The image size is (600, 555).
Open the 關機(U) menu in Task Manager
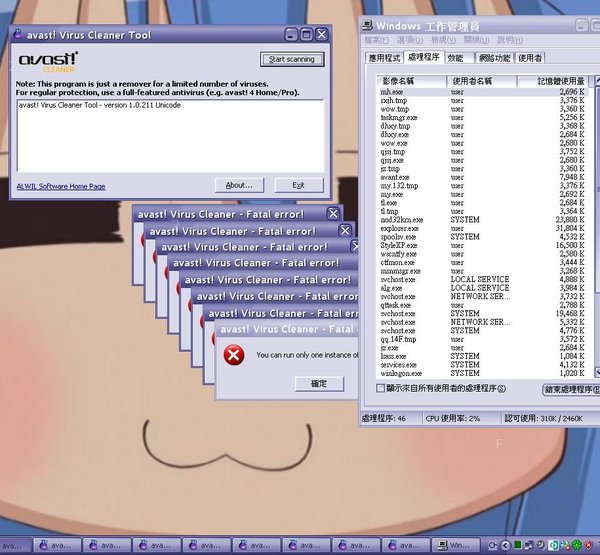(476, 40)
